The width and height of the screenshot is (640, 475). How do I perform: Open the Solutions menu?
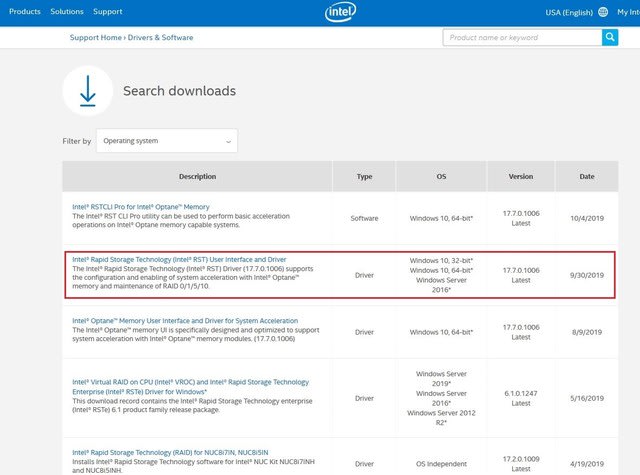(x=67, y=11)
